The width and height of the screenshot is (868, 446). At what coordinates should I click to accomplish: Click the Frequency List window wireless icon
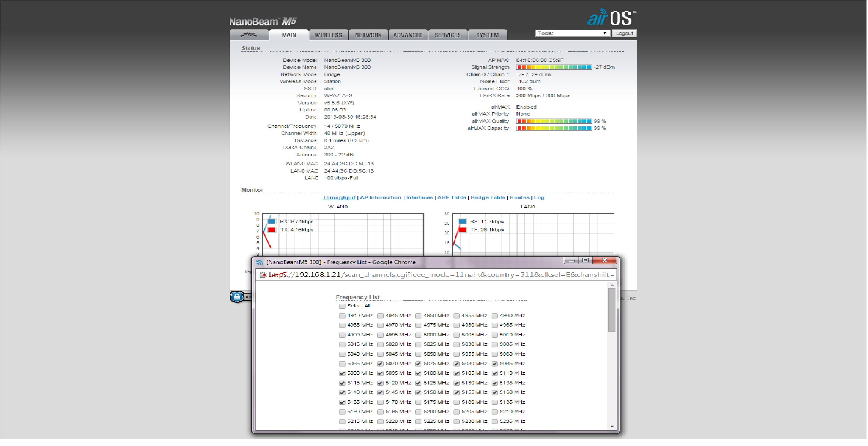click(x=259, y=262)
